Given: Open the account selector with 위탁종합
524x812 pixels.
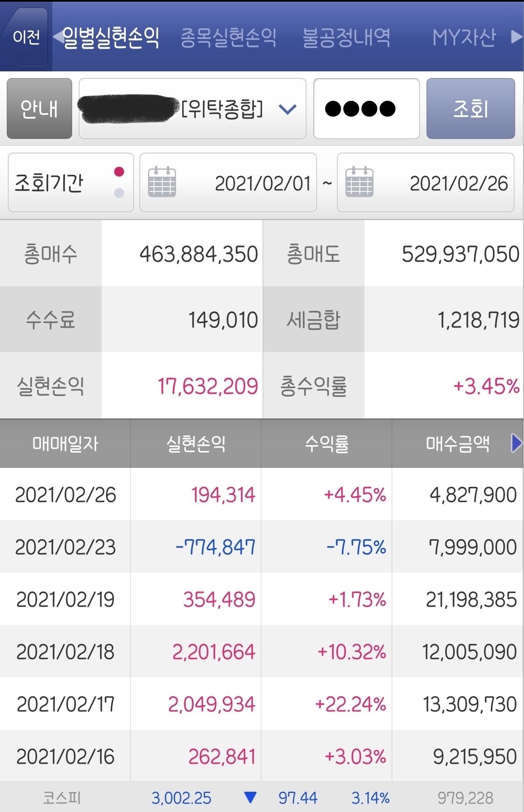Looking at the screenshot, I should (192, 109).
